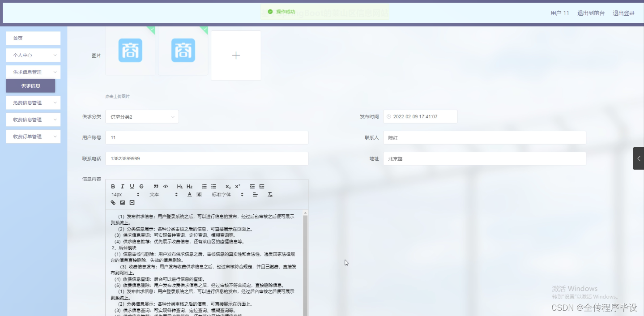Image resolution: width=644 pixels, height=316 pixels.
Task: Open the 供求分类 dropdown
Action: pos(142,116)
